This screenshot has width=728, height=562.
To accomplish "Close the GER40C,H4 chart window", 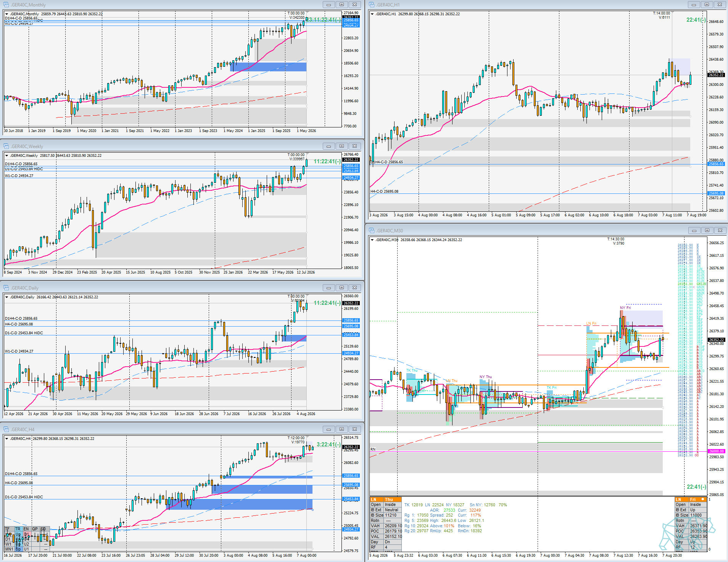I will [x=354, y=429].
